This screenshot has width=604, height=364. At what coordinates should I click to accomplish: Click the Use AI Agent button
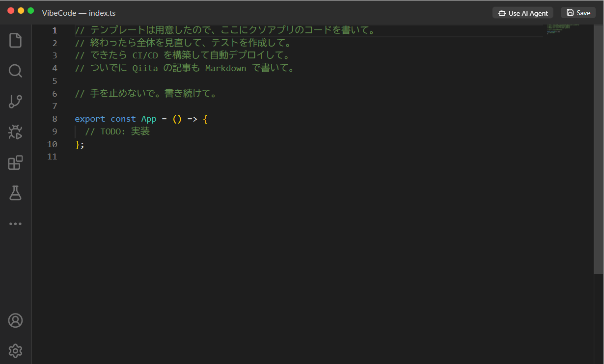point(523,13)
